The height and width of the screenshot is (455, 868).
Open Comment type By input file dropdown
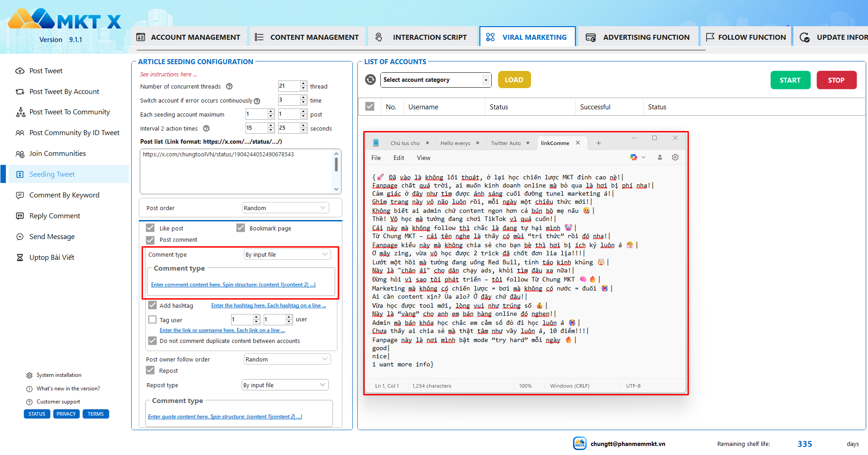[x=287, y=254]
